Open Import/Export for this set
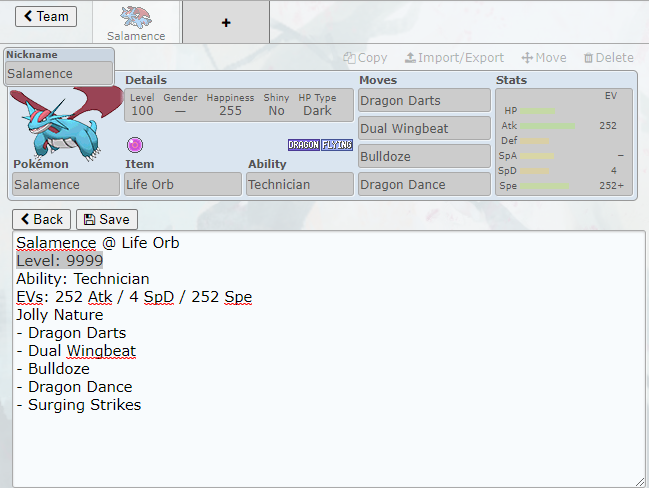The width and height of the screenshot is (649, 488). tap(454, 58)
